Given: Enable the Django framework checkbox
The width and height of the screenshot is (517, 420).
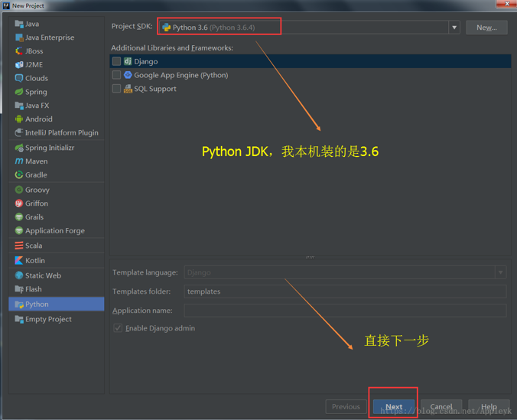Looking at the screenshot, I should 116,61.
